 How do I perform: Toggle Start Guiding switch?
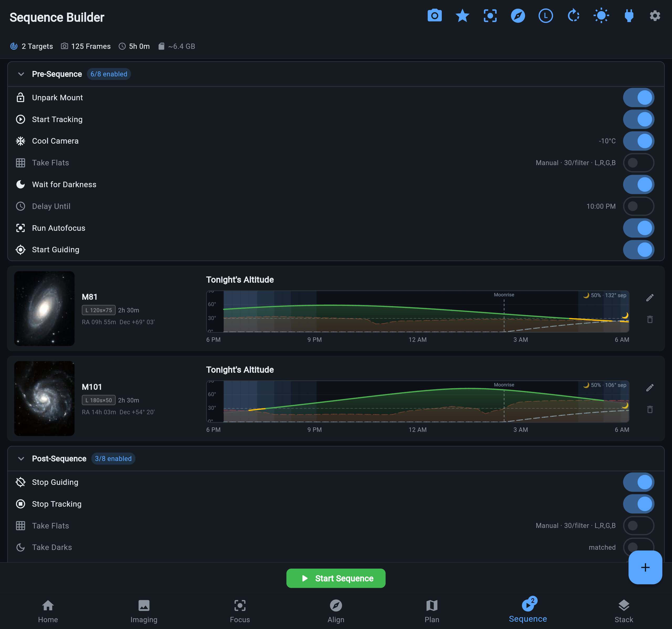coord(638,249)
